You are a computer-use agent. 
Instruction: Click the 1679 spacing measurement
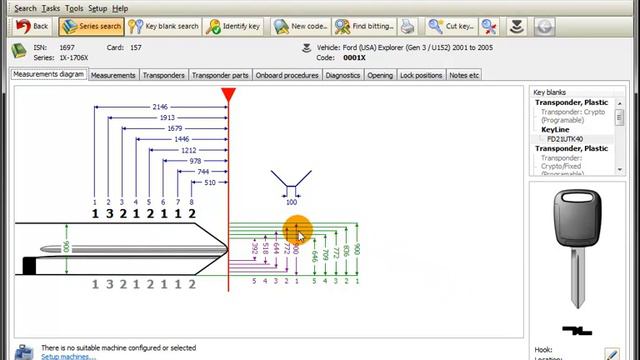pos(175,129)
